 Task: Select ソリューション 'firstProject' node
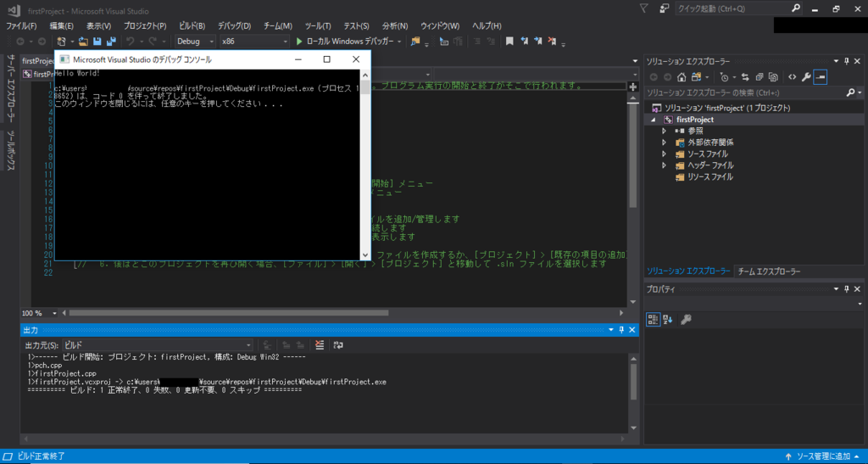pyautogui.click(x=726, y=108)
